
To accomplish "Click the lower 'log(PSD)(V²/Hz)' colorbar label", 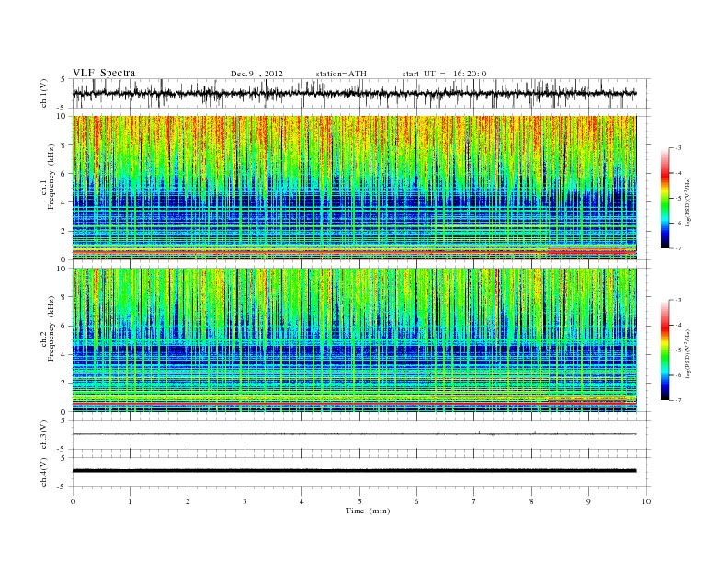I will 689,354.
